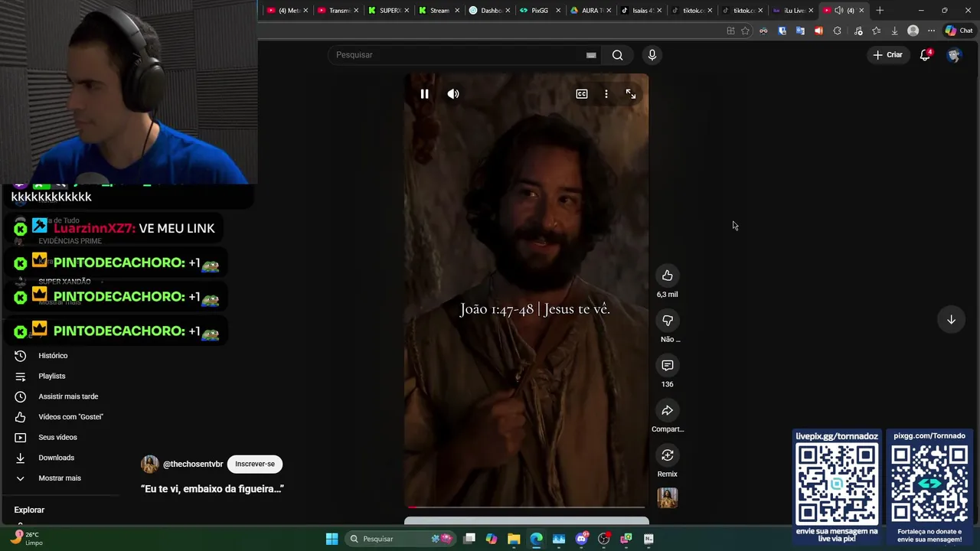Click the livepix.gg/tornnadoz QR code

[x=837, y=483]
